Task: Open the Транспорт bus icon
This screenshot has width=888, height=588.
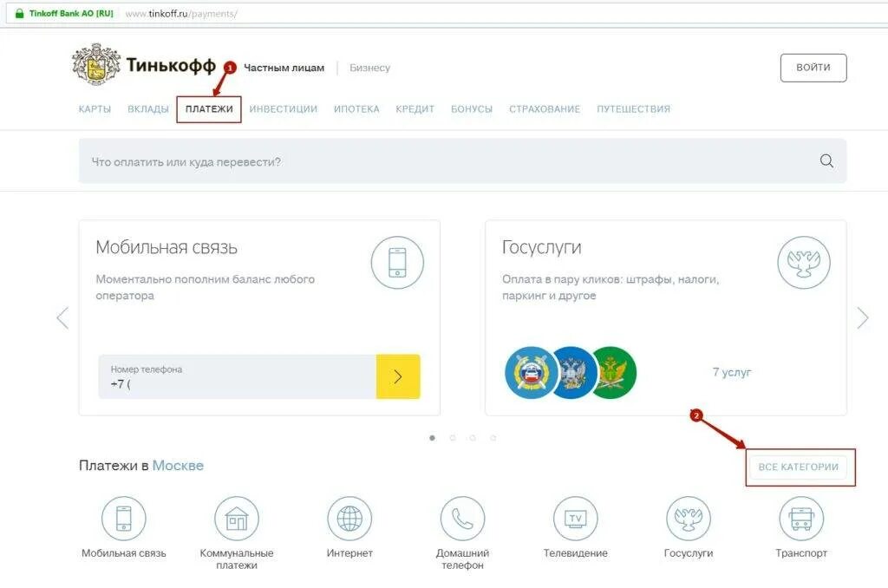Action: tap(800, 519)
